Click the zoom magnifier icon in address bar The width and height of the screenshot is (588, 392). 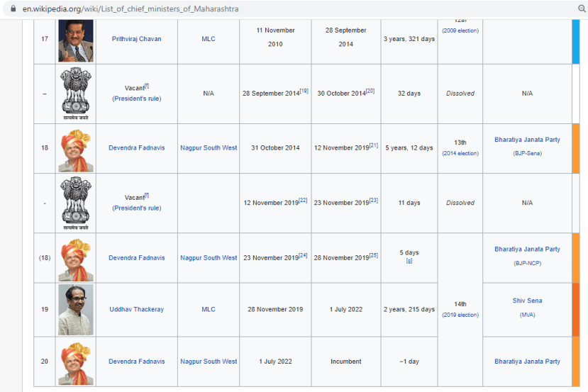582,9
